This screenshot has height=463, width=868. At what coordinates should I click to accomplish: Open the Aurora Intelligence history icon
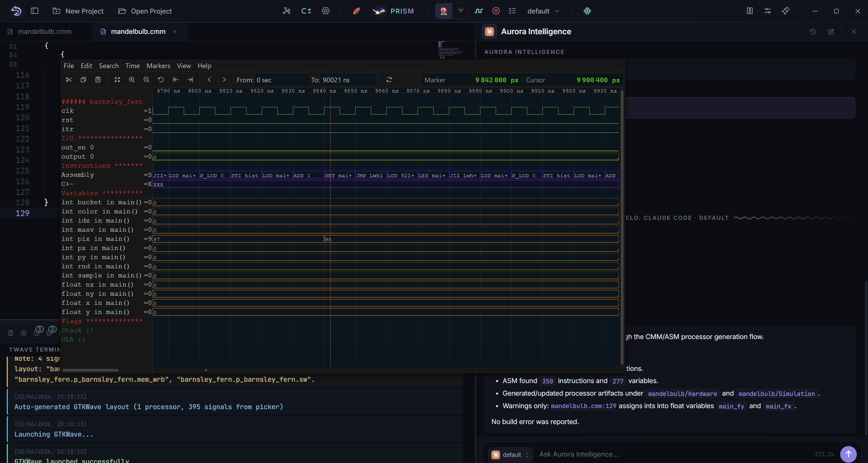tap(813, 31)
